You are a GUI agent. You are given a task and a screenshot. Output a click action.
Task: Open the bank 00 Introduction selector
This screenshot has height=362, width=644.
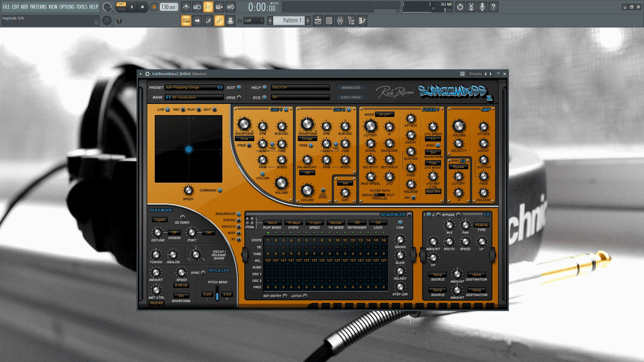click(x=194, y=98)
